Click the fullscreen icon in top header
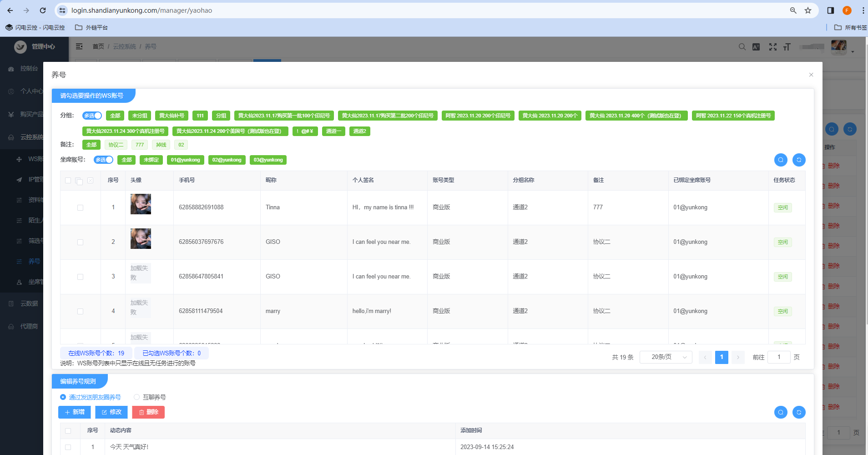Screen dimensions: 868x455 (x=772, y=47)
